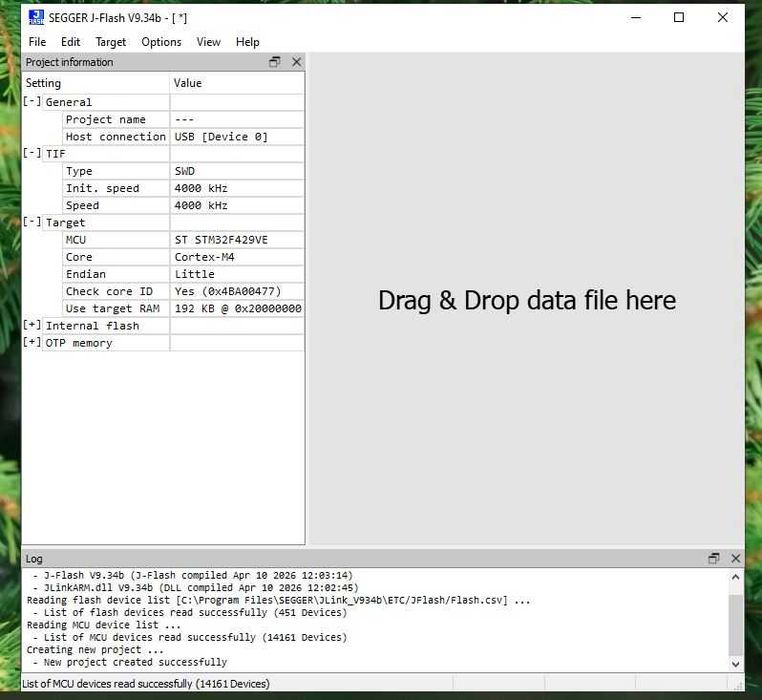This screenshot has width=762, height=700.
Task: Expand the OTP memory group
Action: tap(32, 342)
